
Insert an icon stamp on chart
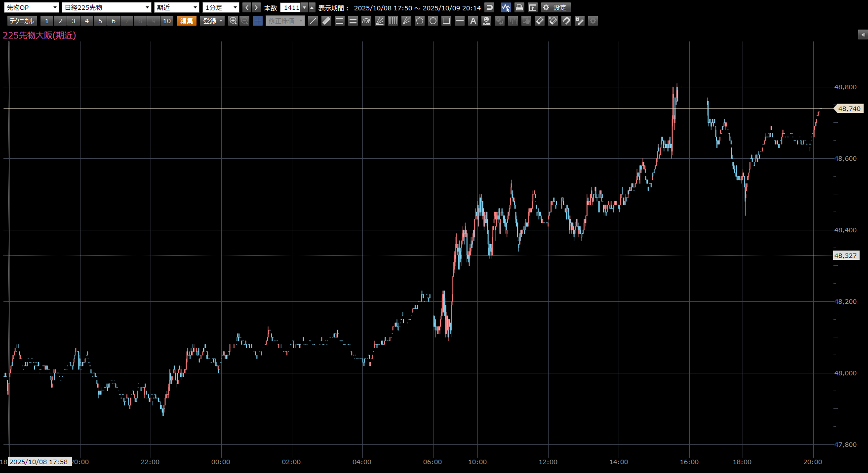coord(486,21)
